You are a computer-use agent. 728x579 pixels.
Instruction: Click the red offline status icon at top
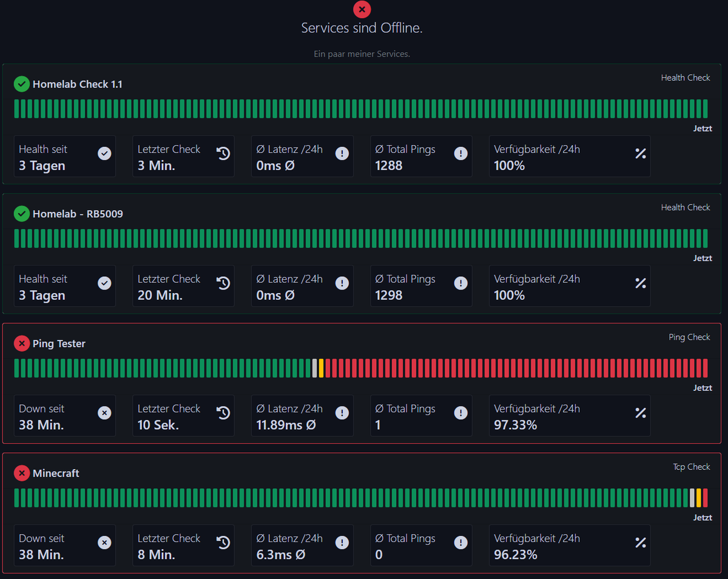tap(362, 9)
